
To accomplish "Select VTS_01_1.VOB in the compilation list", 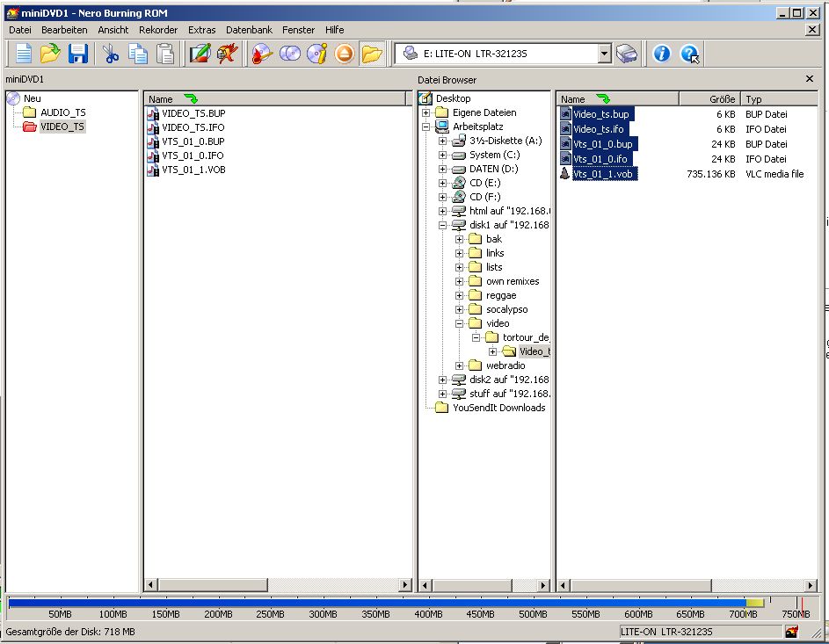I will [193, 170].
